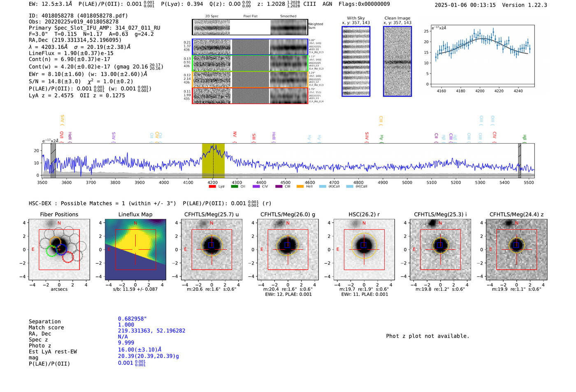
Task: Click the LyA z = 2.4575 text
Action: click(51, 95)
